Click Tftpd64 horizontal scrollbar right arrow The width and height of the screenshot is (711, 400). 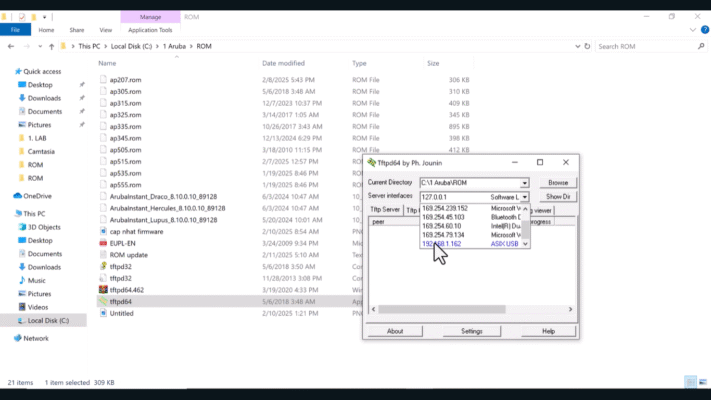pos(570,309)
